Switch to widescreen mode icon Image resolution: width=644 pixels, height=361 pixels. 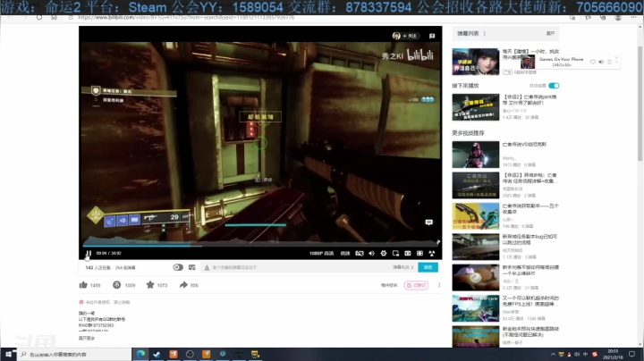[x=408, y=254]
